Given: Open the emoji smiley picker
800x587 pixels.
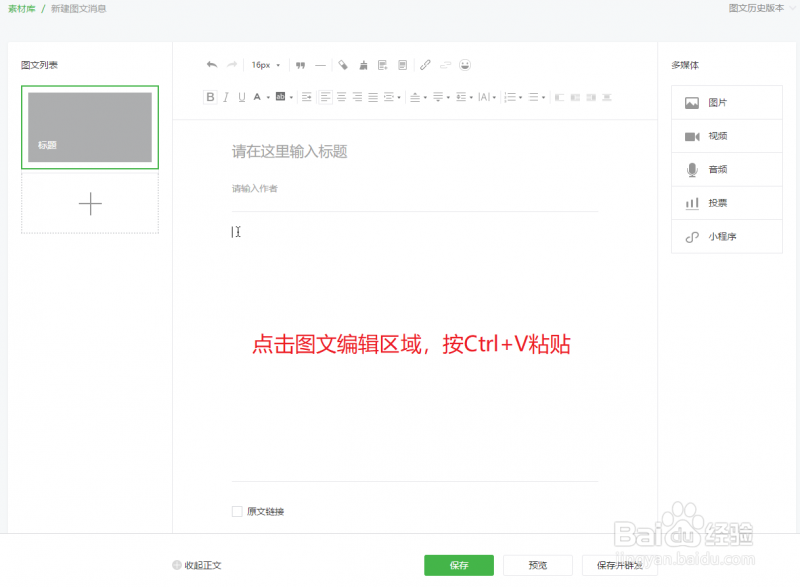Looking at the screenshot, I should pyautogui.click(x=465, y=65).
